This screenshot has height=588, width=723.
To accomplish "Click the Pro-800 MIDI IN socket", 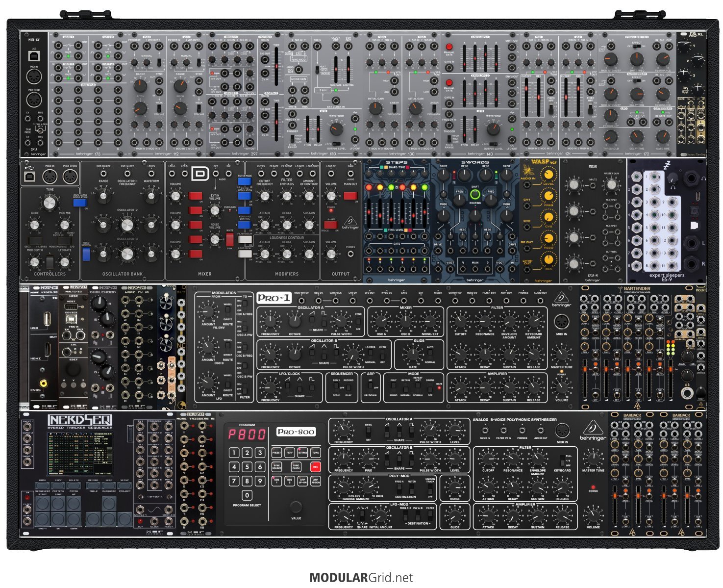I will tap(562, 431).
